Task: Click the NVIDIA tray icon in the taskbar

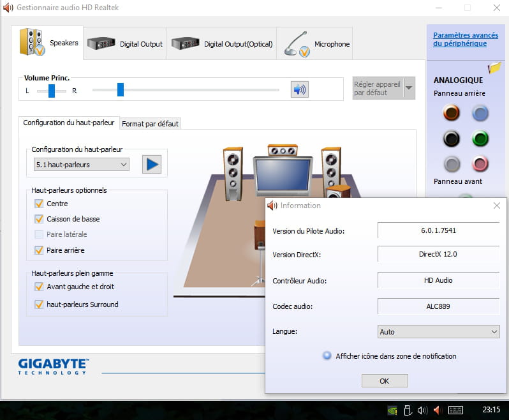Action: pyautogui.click(x=392, y=410)
